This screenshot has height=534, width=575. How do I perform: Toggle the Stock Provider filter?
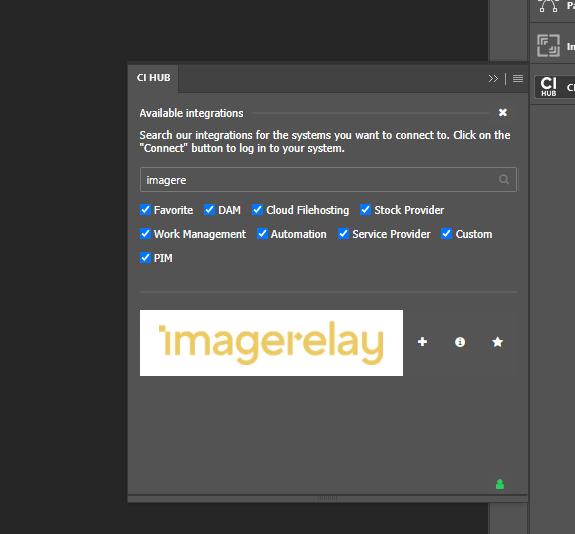coord(366,209)
